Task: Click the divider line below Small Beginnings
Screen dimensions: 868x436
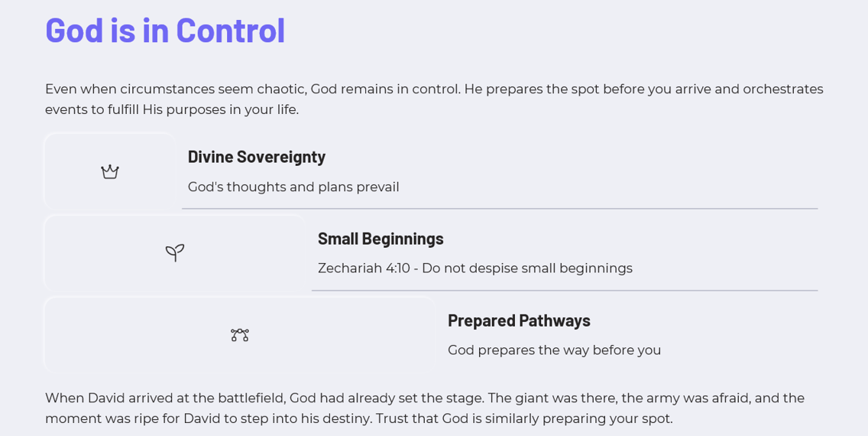Action: (x=565, y=291)
